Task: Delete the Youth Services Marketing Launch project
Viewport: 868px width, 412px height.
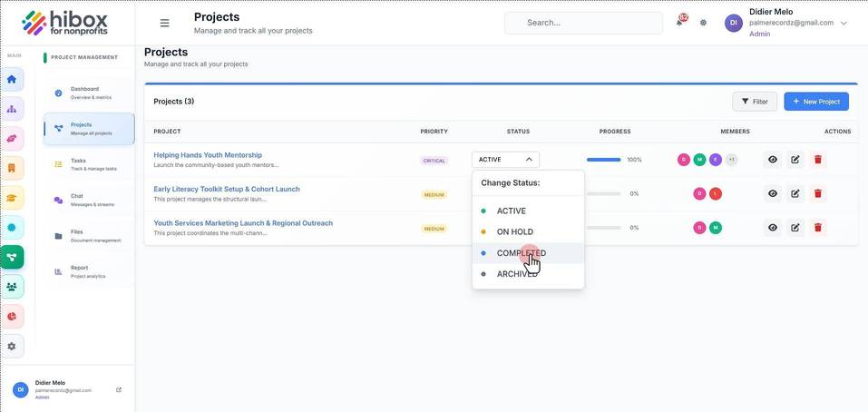Action: [x=817, y=228]
